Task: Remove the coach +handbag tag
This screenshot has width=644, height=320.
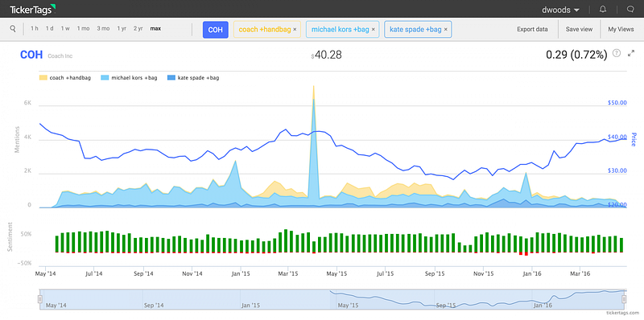Action: tap(295, 30)
